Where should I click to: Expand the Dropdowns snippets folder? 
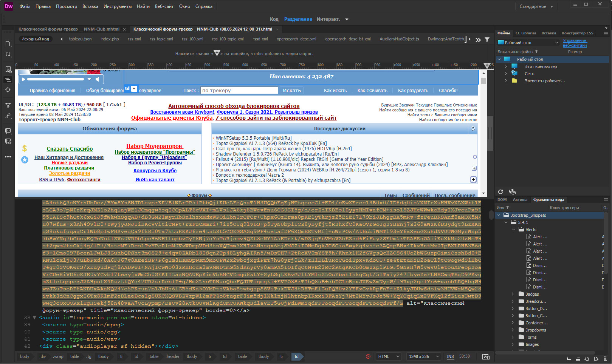point(513,330)
